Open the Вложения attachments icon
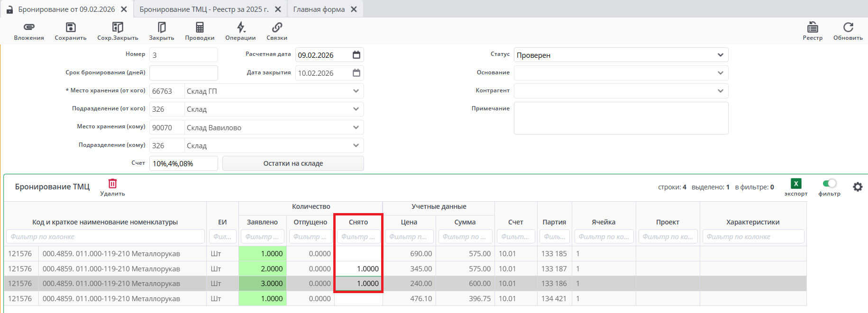This screenshot has height=313, width=868. [29, 27]
